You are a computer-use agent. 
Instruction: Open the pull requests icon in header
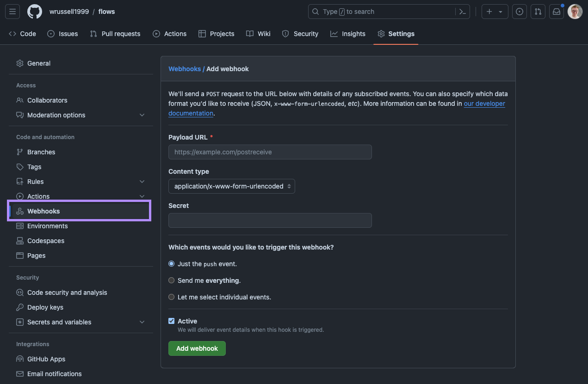538,11
